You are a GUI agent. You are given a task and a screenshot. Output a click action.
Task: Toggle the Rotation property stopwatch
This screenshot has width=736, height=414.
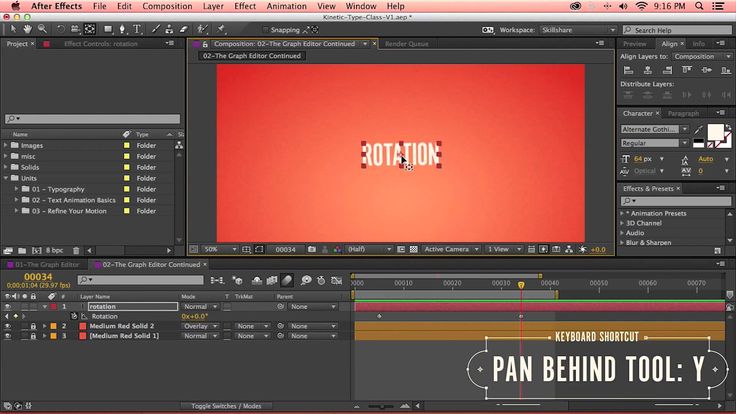click(x=74, y=316)
